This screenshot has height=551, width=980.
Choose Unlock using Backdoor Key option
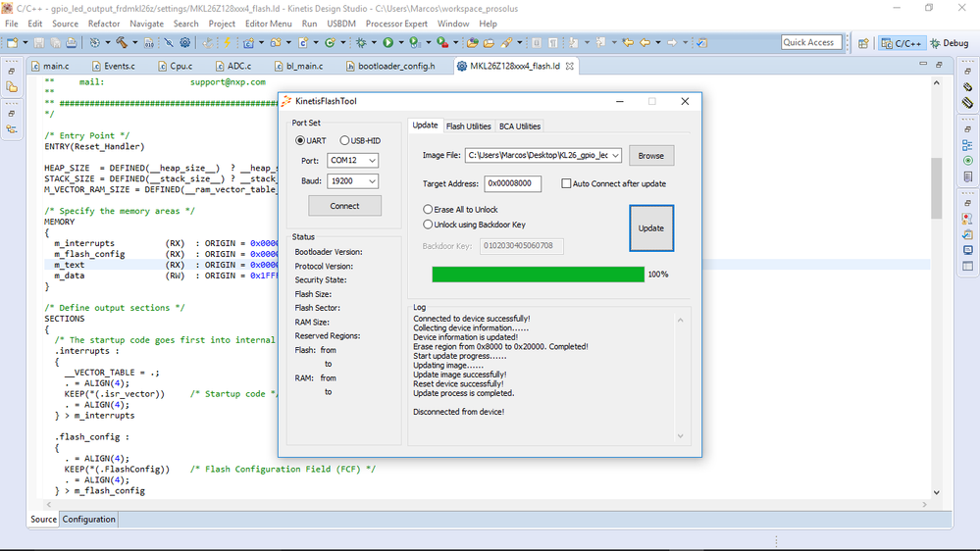(x=428, y=225)
